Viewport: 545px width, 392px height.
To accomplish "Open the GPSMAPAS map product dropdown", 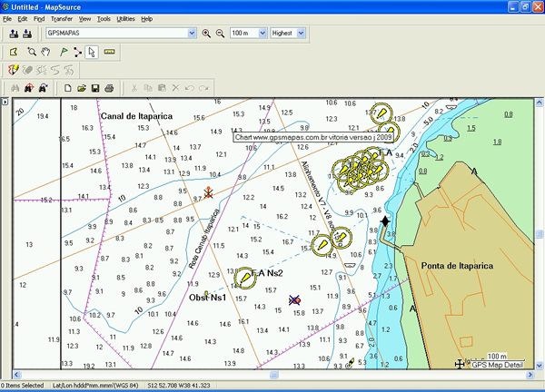I will pos(191,34).
